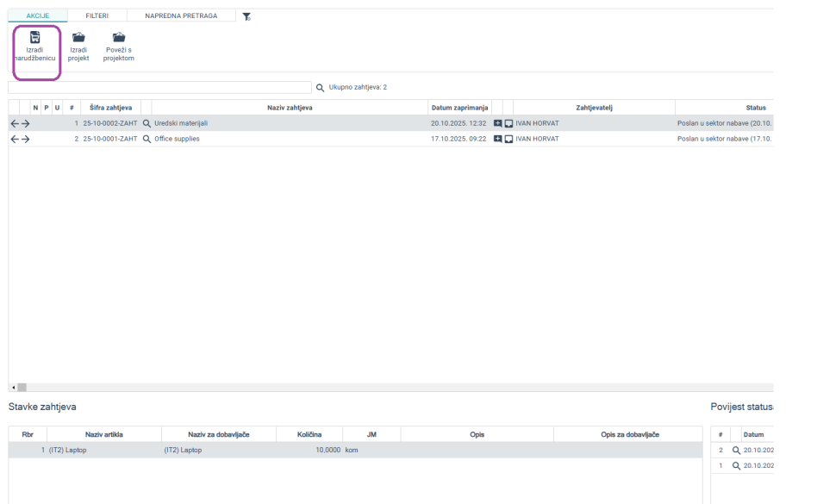The image size is (817, 504).
Task: Click the Izradi projekt folder icon
Action: tap(78, 38)
